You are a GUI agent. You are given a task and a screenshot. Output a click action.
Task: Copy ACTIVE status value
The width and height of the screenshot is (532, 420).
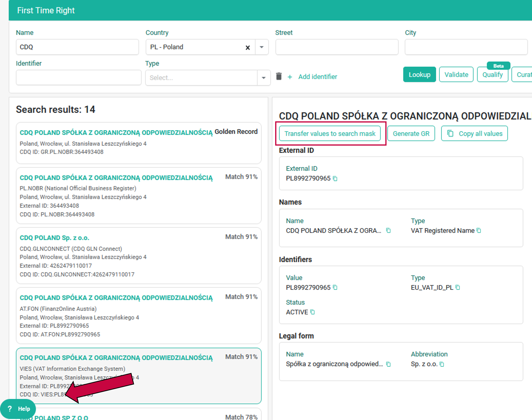(x=312, y=312)
